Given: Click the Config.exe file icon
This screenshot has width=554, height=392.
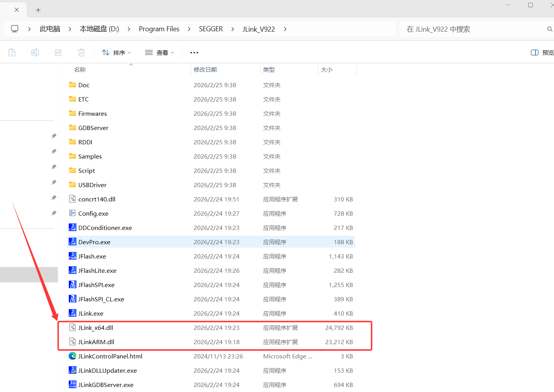Looking at the screenshot, I should (73, 213).
